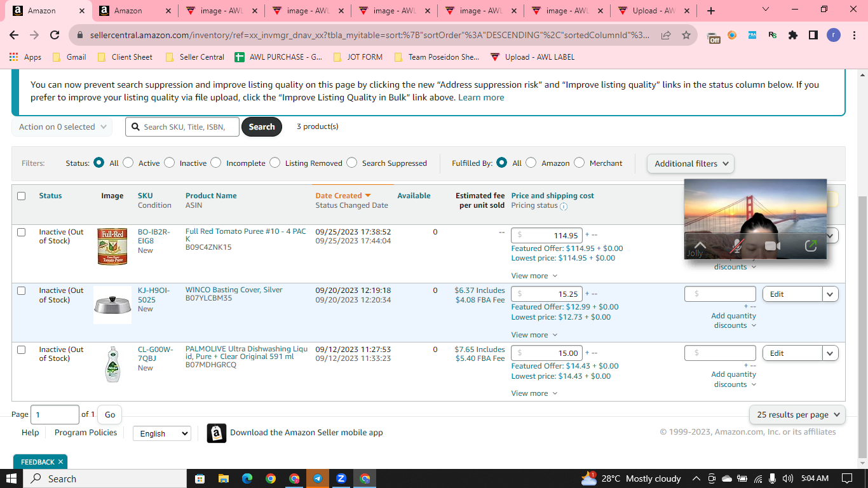Filter by Fulfilled By Merchant

[580, 163]
